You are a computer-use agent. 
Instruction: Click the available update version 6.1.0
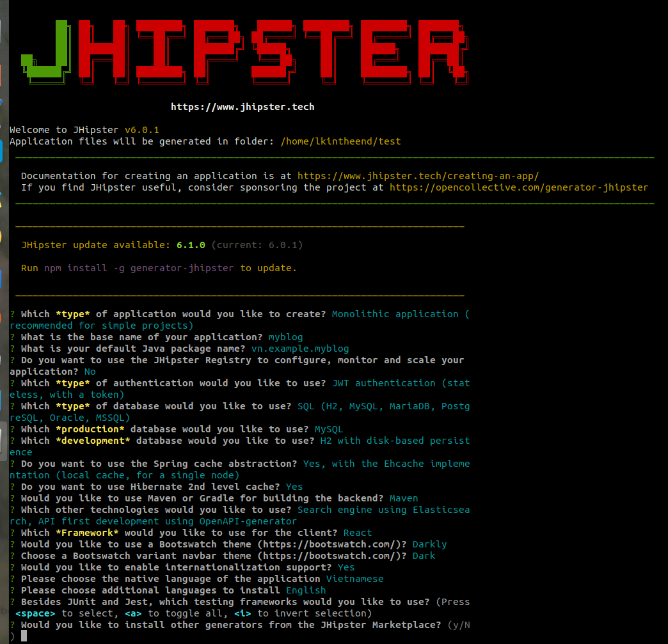coord(191,245)
